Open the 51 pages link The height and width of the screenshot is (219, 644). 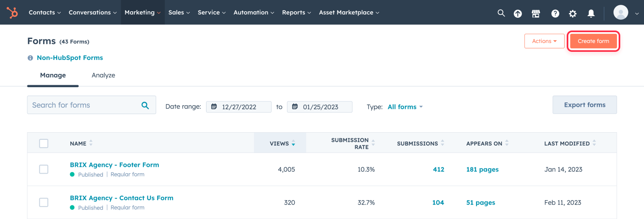[x=481, y=203]
